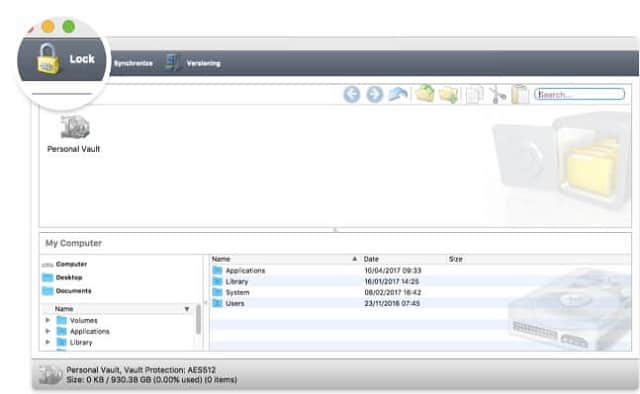This screenshot has width=640, height=394.
Task: Select Computer in the shortcuts list
Action: click(x=71, y=264)
